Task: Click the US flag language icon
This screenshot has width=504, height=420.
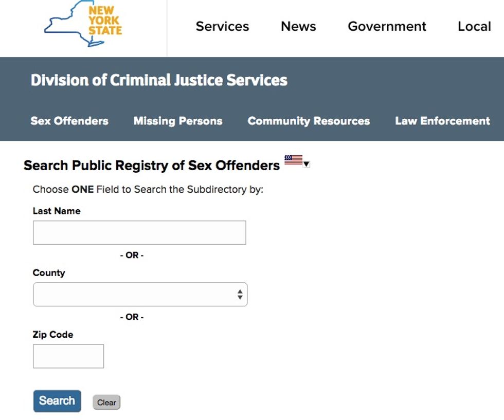Action: click(293, 160)
